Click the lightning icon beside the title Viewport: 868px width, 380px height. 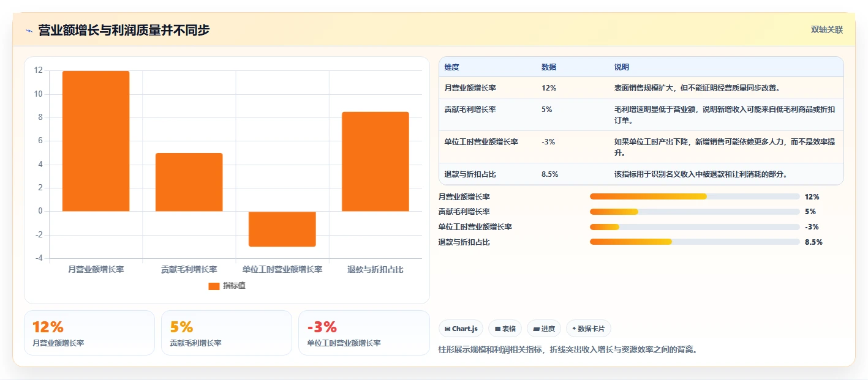29,31
